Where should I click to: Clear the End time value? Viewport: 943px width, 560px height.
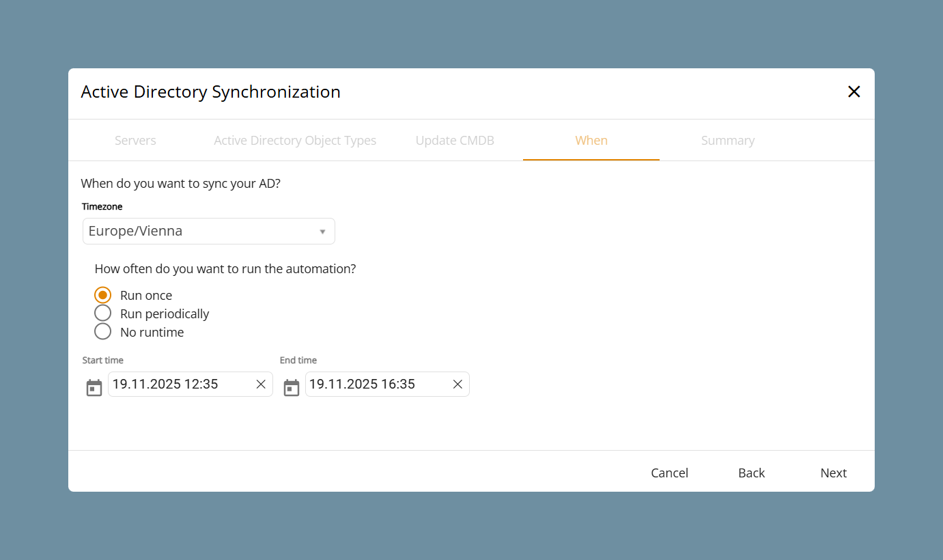point(458,384)
